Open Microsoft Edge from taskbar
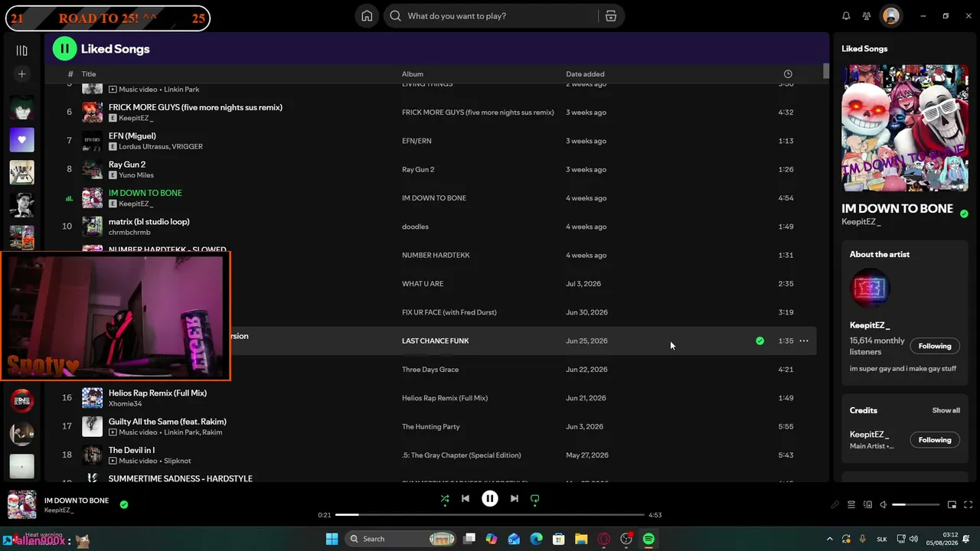Image resolution: width=980 pixels, height=551 pixels. 537,540
